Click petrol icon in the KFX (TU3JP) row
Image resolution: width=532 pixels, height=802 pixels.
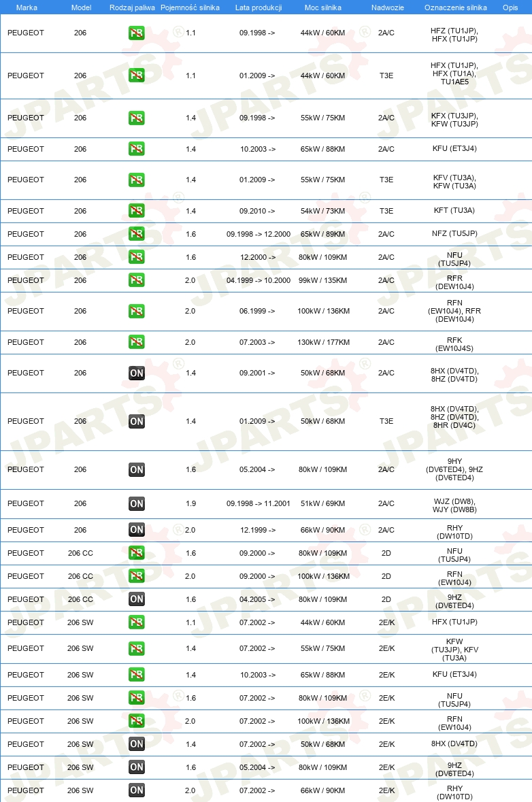[x=137, y=118]
